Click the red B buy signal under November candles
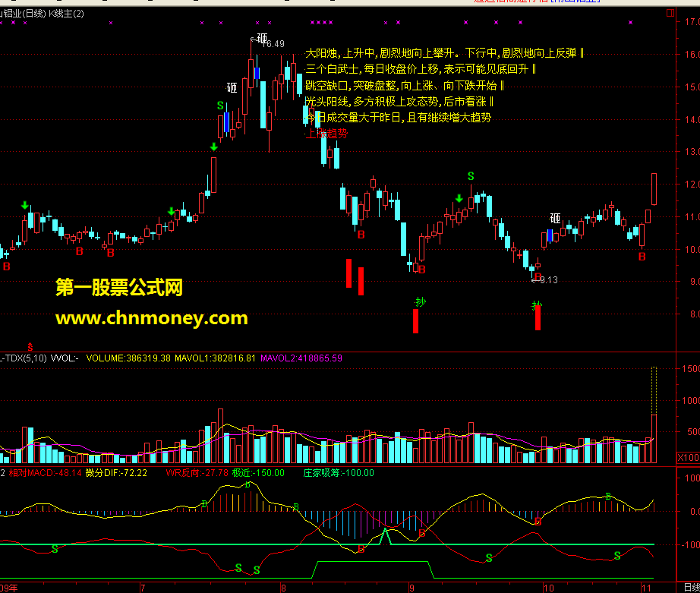Image resolution: width=700 pixels, height=593 pixels. 642,257
